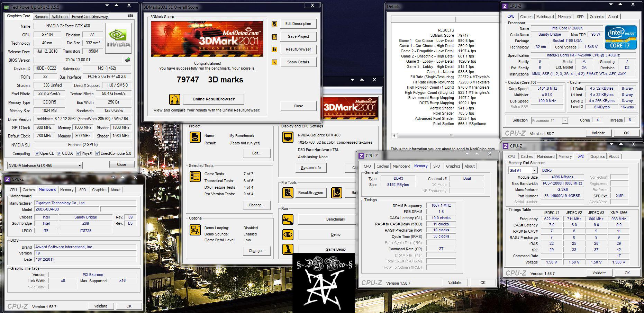This screenshot has height=313, width=644.
Task: Toggle the DirectCompute 5.0 checkbox
Action: pyautogui.click(x=98, y=153)
